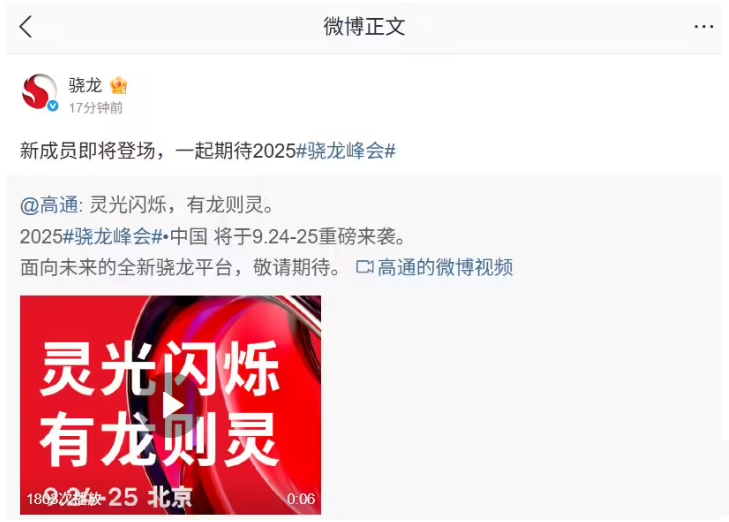The image size is (729, 522).
Task: Open the red 灵光闪烁 video thumbnail
Action: coord(170,405)
